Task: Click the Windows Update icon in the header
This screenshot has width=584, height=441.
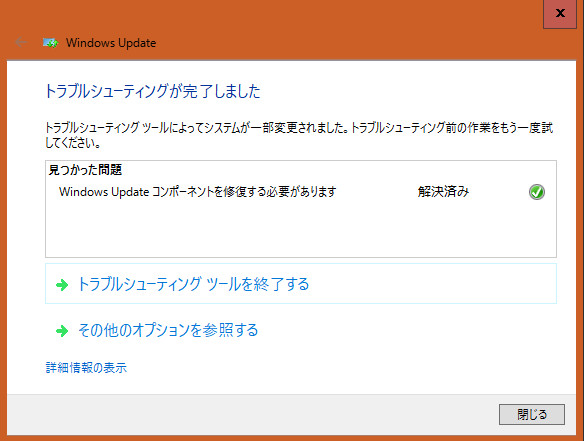Action: tap(50, 43)
